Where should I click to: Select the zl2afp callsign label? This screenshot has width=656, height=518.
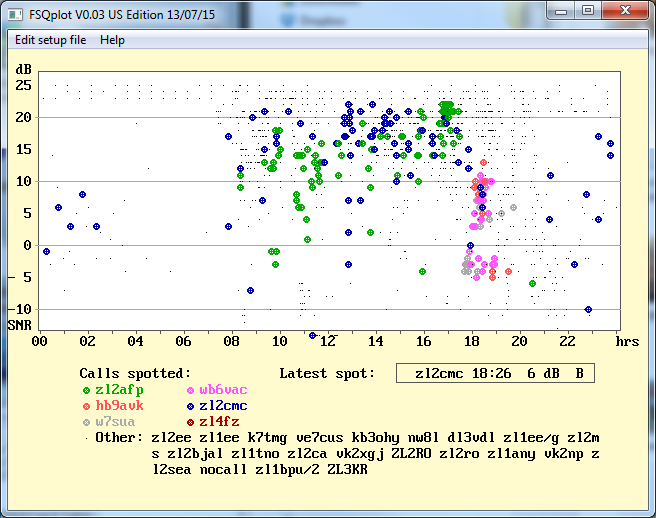tap(120, 390)
